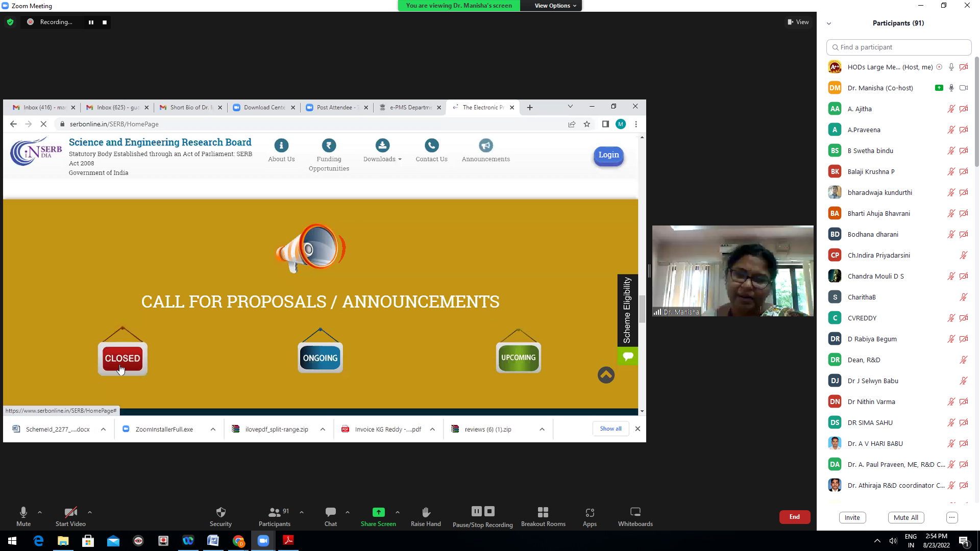Expand View Options dropdown
Screen dimensions: 980x551
[555, 6]
